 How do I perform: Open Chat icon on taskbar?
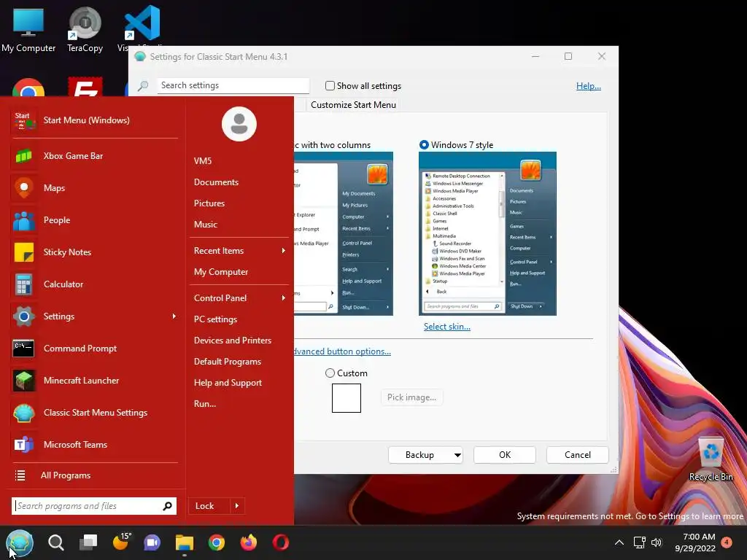pyautogui.click(x=152, y=542)
